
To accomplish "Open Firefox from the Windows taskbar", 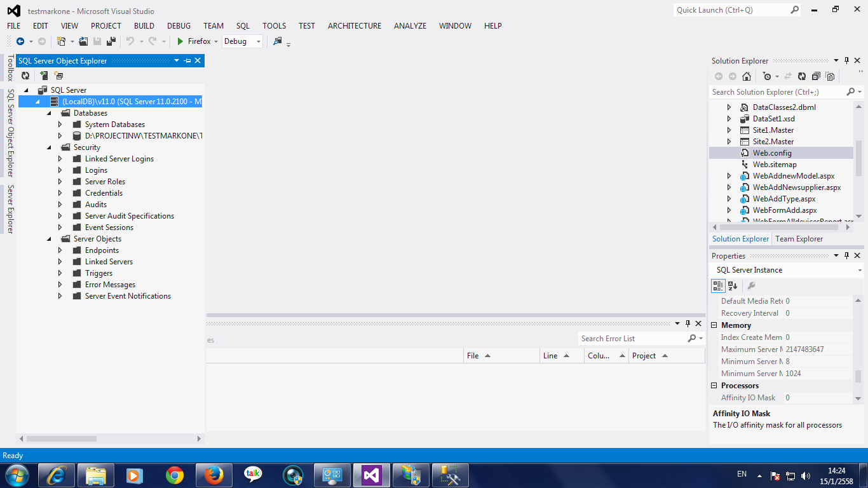I will point(214,475).
